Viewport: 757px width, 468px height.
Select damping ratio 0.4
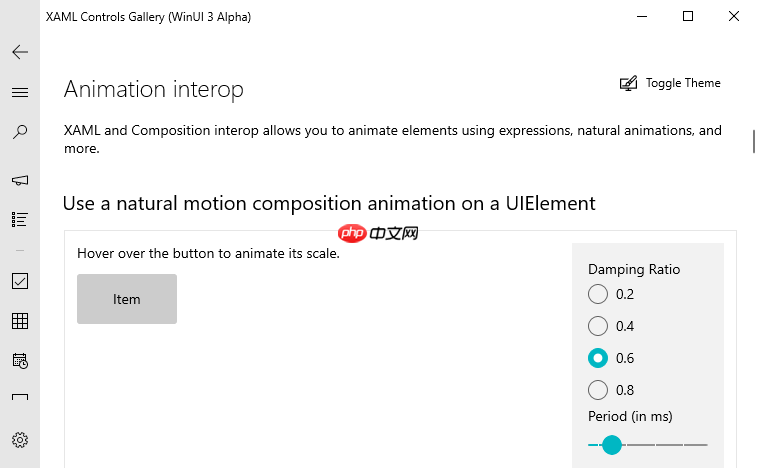[x=598, y=326]
